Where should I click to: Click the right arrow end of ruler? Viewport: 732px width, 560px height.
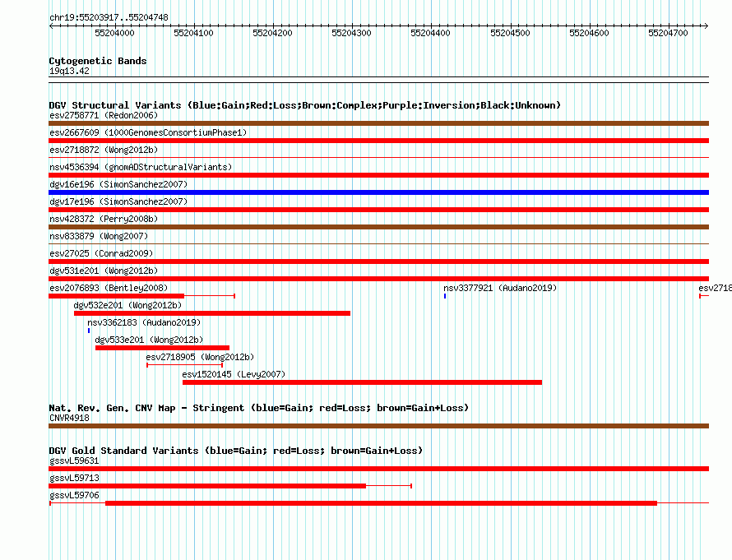point(707,26)
